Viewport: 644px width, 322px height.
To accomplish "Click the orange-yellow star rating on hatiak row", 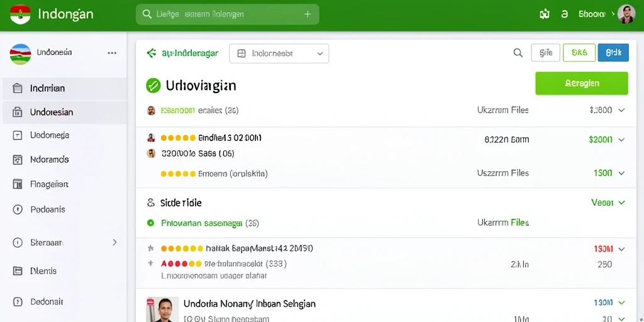I will (x=182, y=248).
